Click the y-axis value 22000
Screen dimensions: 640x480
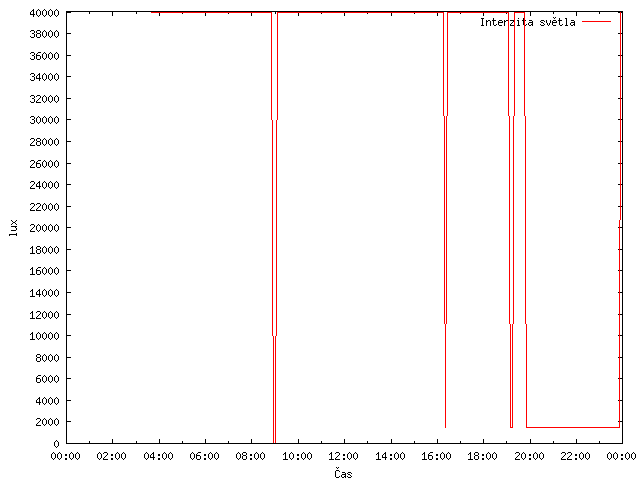[44, 207]
